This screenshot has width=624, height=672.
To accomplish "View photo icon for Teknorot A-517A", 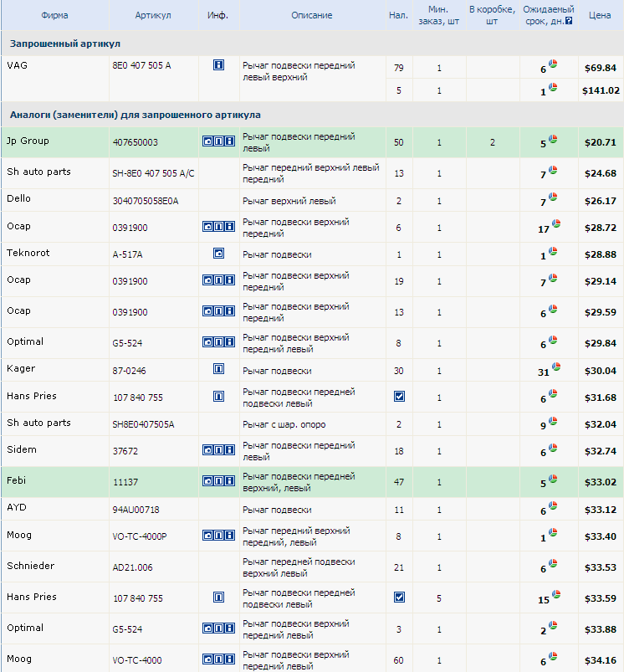I will (x=218, y=254).
